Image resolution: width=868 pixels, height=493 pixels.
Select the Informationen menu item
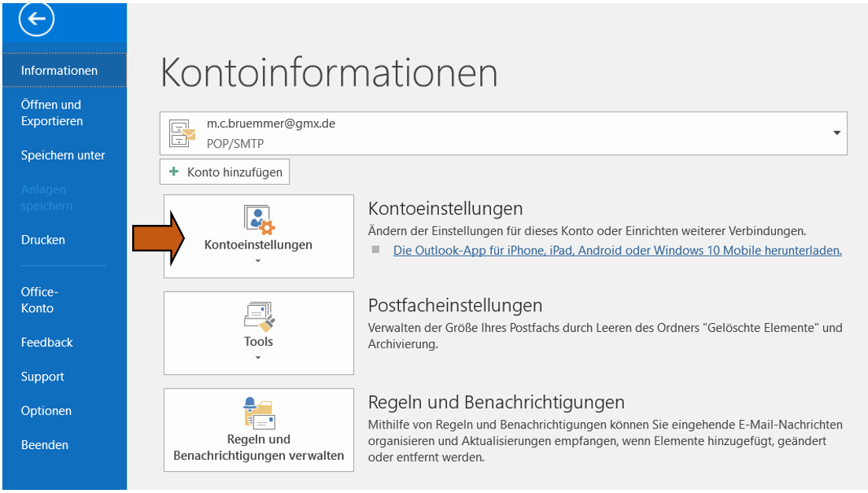click(65, 70)
